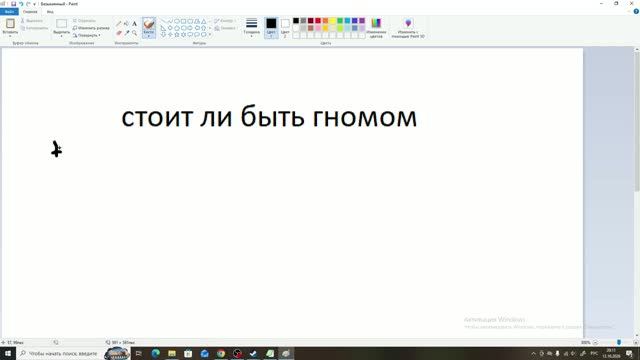
Task: Open the Brushes dropdown arrow
Action: click(x=149, y=36)
